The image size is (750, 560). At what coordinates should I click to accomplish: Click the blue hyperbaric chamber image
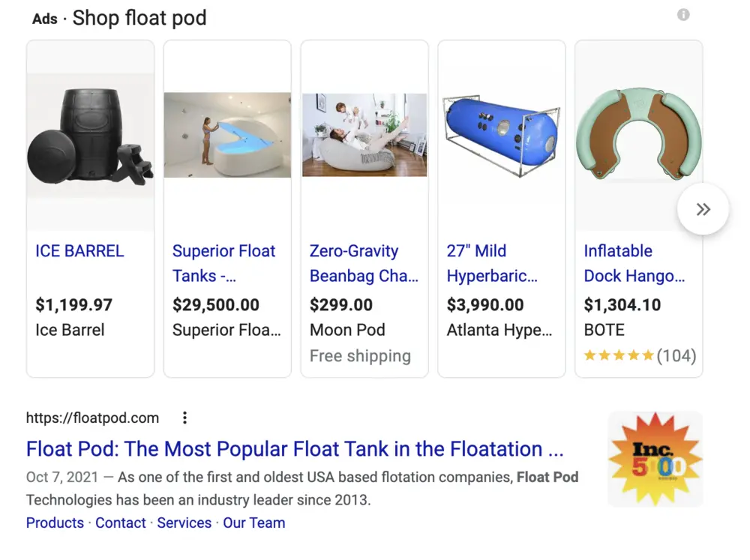tap(502, 135)
